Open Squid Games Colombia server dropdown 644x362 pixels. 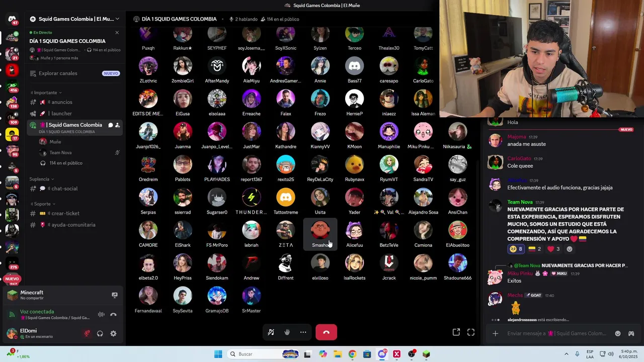pyautogui.click(x=74, y=19)
